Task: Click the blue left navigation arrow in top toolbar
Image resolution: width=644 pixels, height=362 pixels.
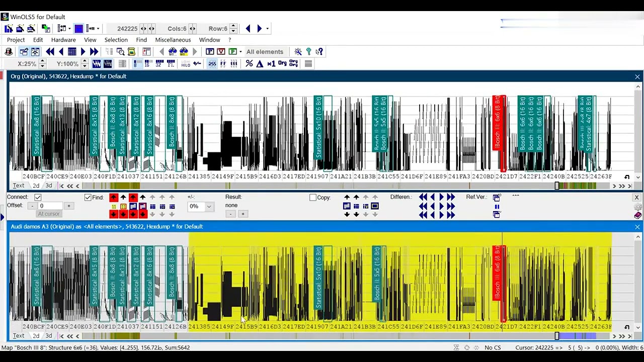Action: (248, 29)
